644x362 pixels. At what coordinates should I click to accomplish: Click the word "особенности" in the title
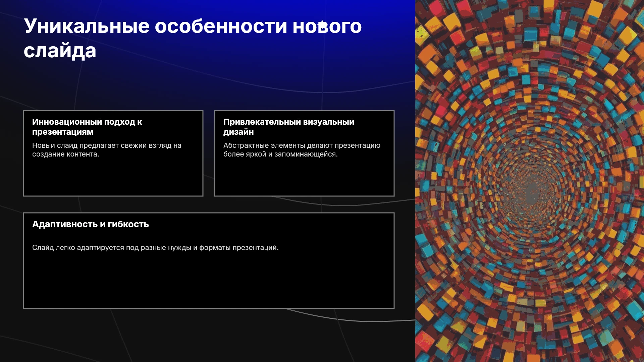click(x=221, y=26)
